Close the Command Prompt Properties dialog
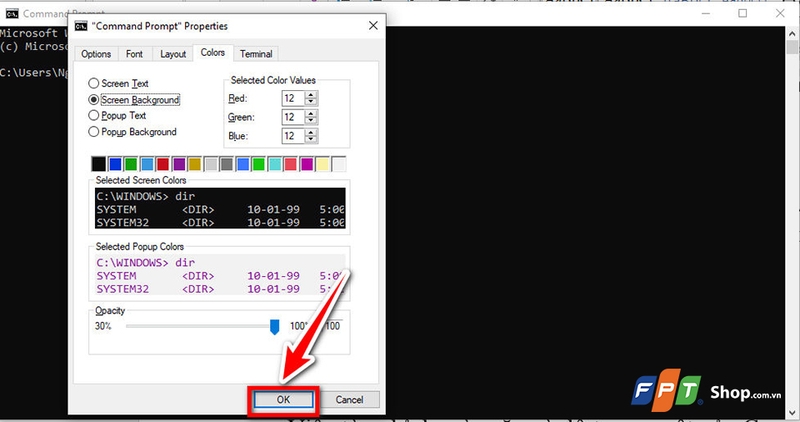800x422 pixels. [373, 26]
